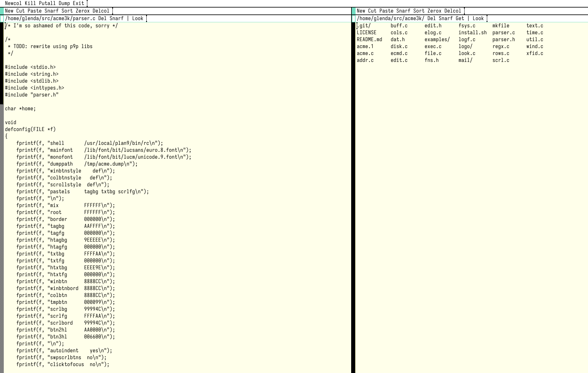Screen dimensions: 588x373
Task: Click Putall in the top tag bar
Action: [47, 3]
